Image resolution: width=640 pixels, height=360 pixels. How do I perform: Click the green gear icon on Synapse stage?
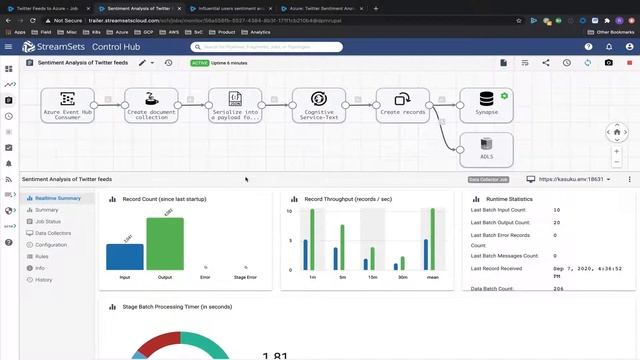[504, 96]
